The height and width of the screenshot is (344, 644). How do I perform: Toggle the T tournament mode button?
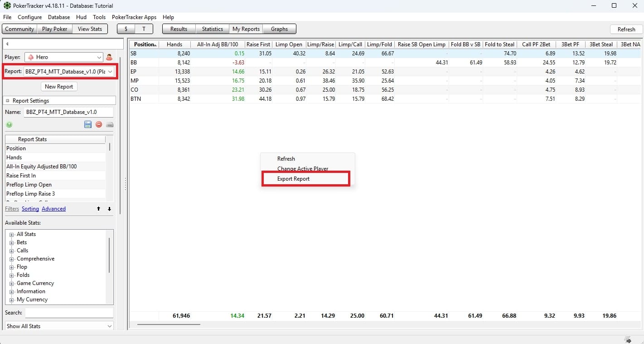click(x=144, y=29)
